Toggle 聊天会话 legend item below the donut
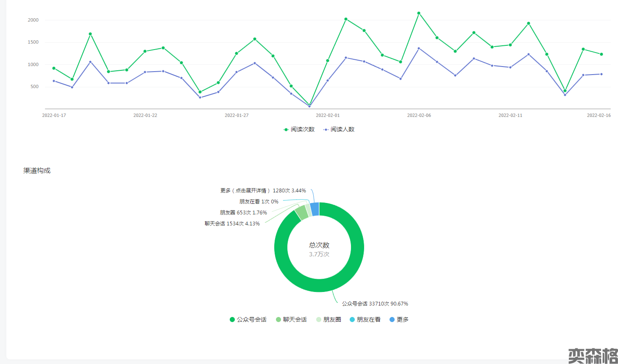Screen dimensions: 618x364 [291, 320]
